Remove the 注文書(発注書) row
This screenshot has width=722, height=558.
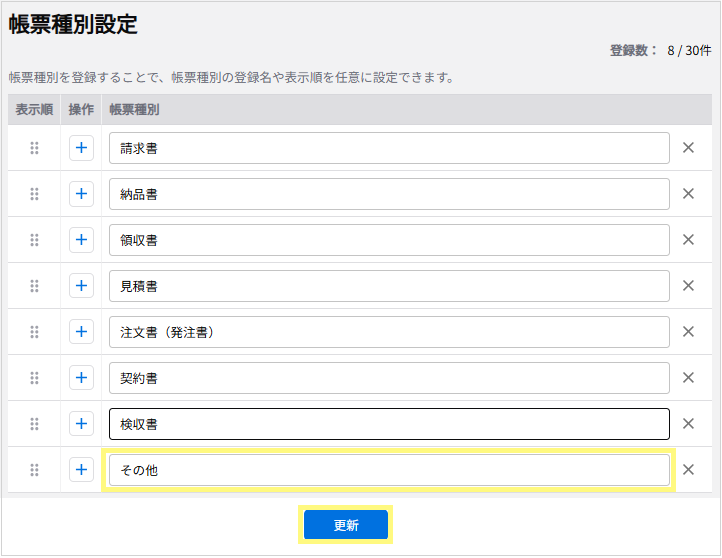point(688,332)
